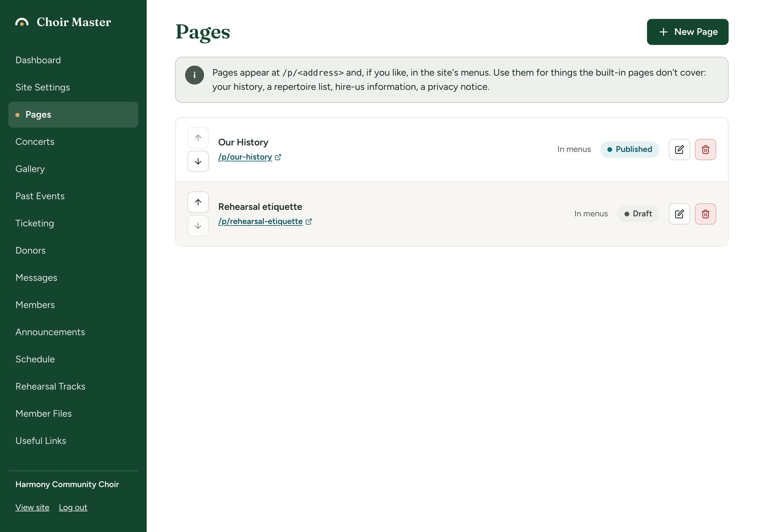Open Concerts section
This screenshot has height=532, width=757.
pos(73,142)
